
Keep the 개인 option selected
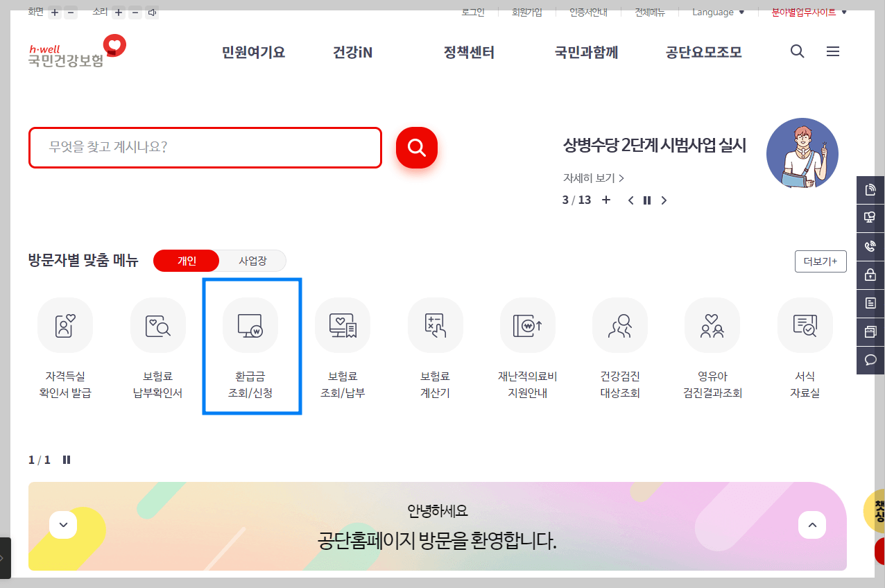[x=186, y=261]
